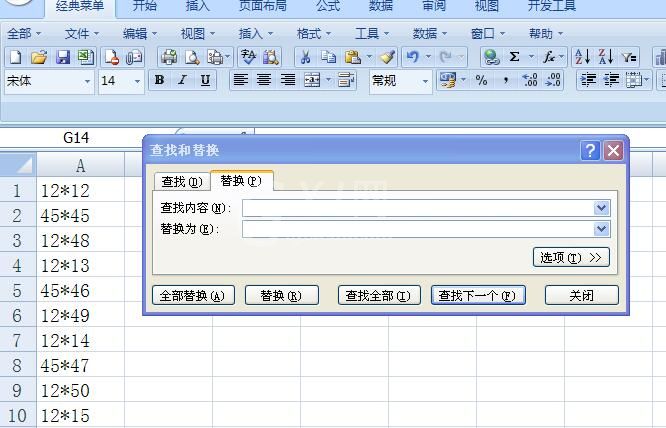666x428 pixels.
Task: Open the 文件 menu
Action: point(82,33)
